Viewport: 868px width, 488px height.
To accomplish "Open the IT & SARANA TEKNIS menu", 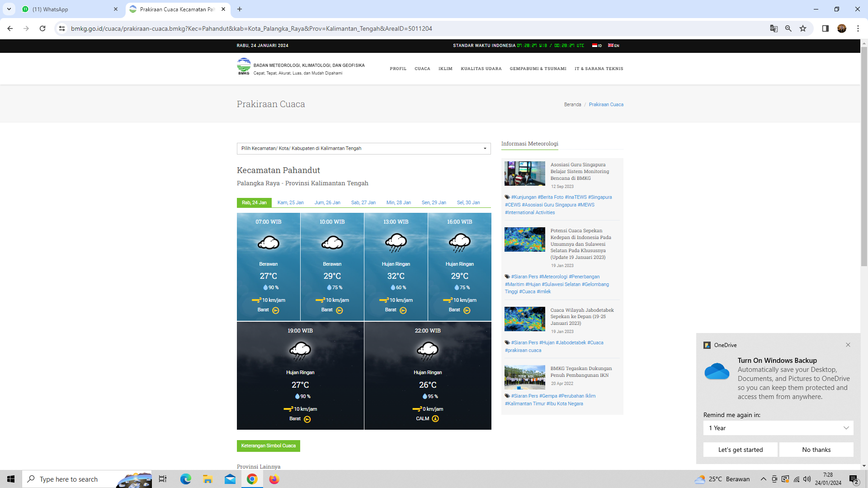I will coord(599,69).
